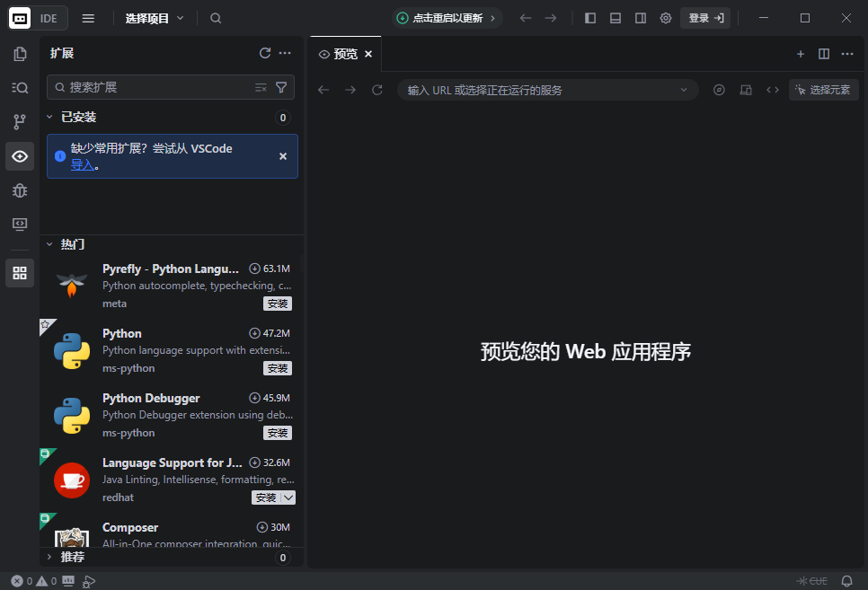Click the run debug status icon
This screenshot has width=868, height=590.
(89, 581)
